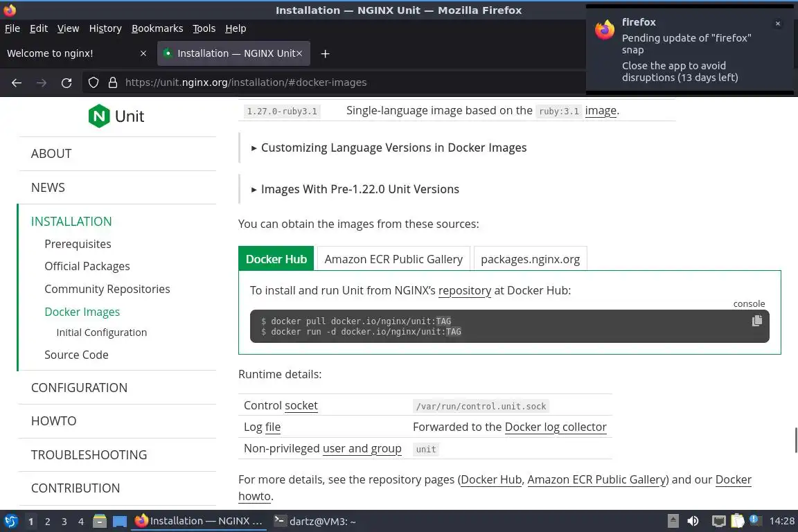Open the Tools menu

click(x=204, y=28)
